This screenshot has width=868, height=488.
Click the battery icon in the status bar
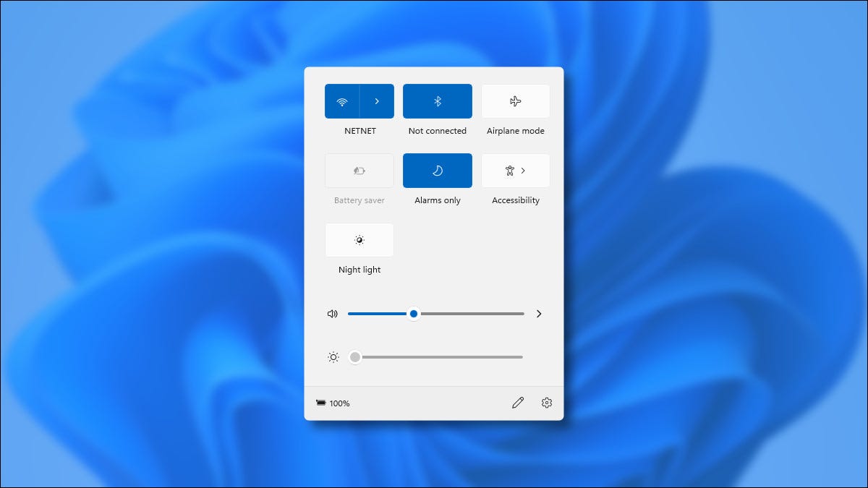click(x=321, y=403)
